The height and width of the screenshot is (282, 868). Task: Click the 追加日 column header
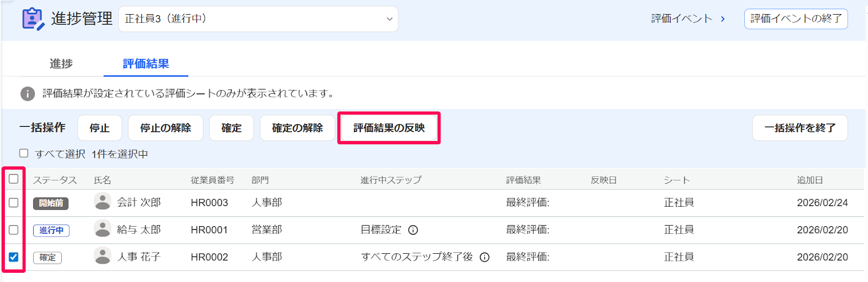pos(810,180)
